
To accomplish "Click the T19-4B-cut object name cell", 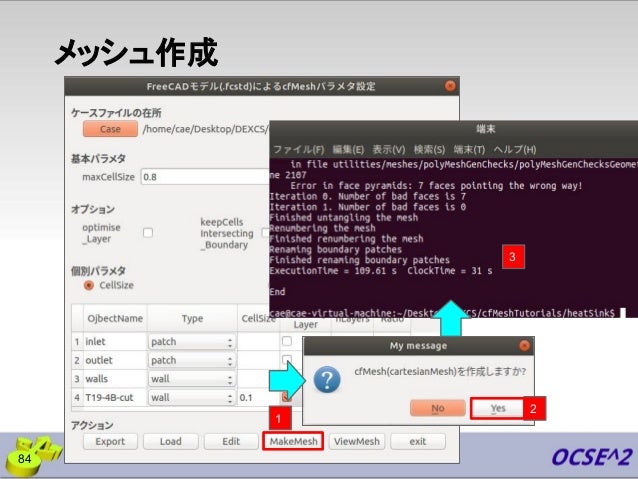I will coord(115,398).
